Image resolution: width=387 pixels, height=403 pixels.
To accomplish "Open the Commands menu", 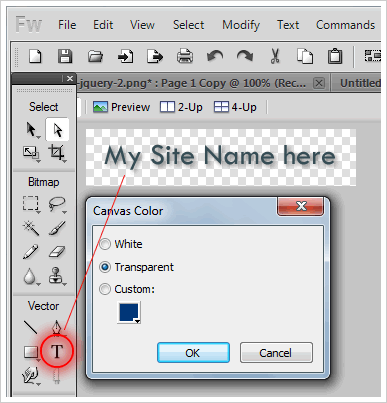I will [x=345, y=25].
